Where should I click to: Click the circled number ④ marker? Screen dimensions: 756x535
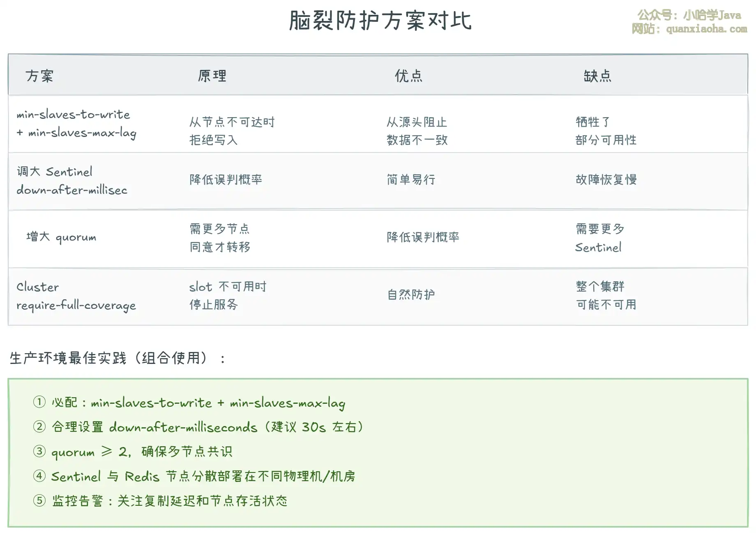(39, 476)
